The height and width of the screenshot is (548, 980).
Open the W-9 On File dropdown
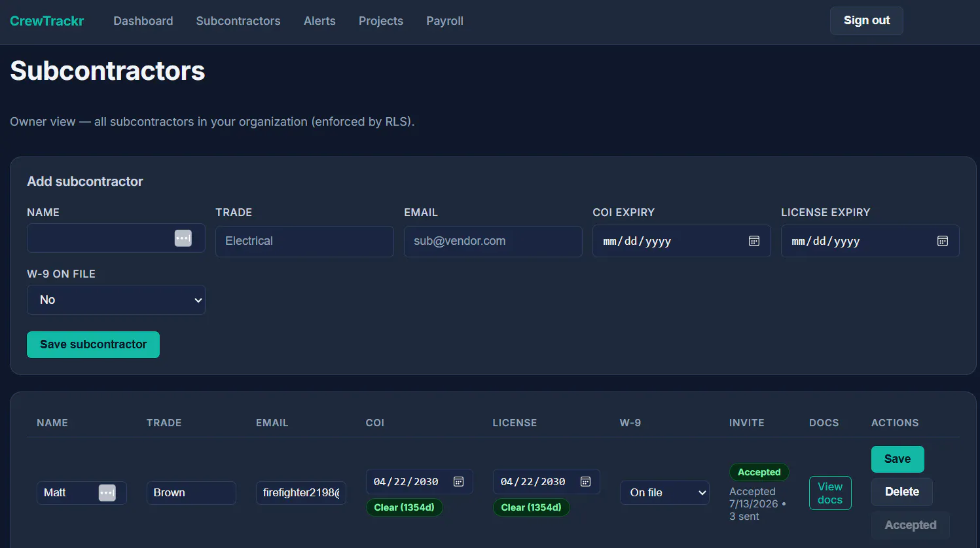[116, 300]
